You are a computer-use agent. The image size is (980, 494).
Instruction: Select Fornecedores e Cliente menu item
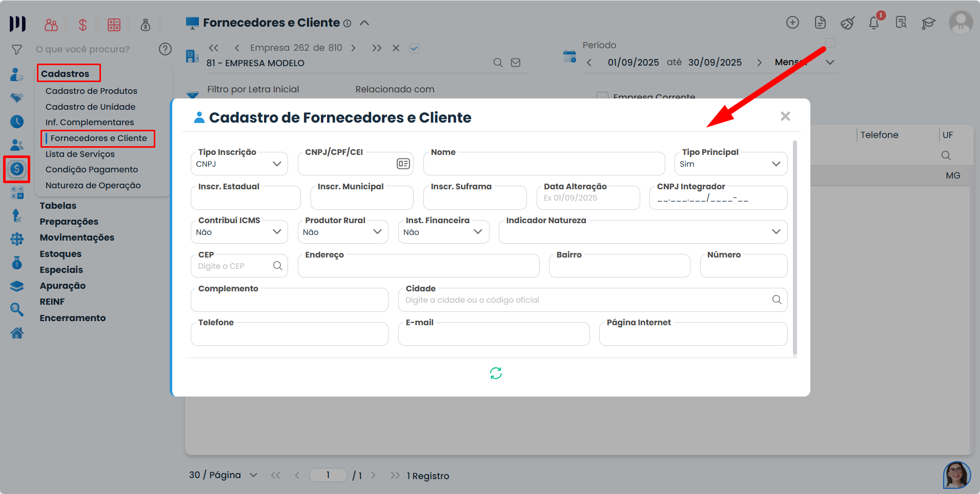(x=98, y=138)
